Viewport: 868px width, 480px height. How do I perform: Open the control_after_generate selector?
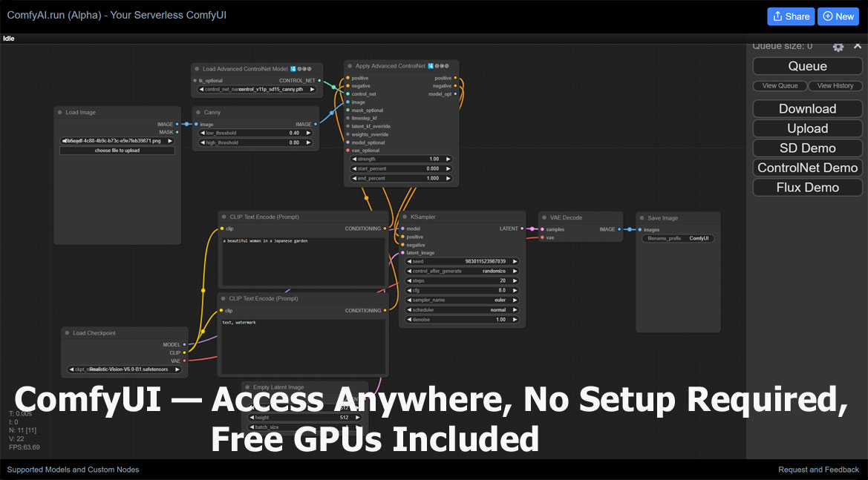point(461,272)
